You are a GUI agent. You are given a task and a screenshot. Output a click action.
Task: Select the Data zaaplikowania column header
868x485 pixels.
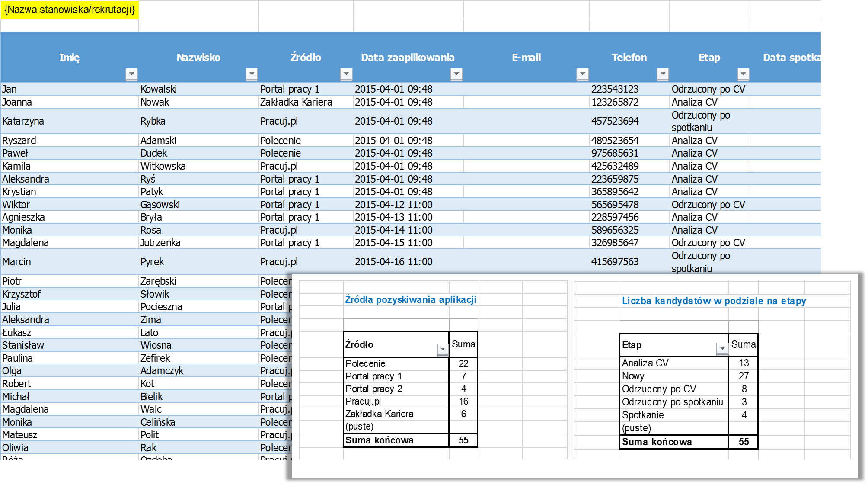click(x=408, y=57)
